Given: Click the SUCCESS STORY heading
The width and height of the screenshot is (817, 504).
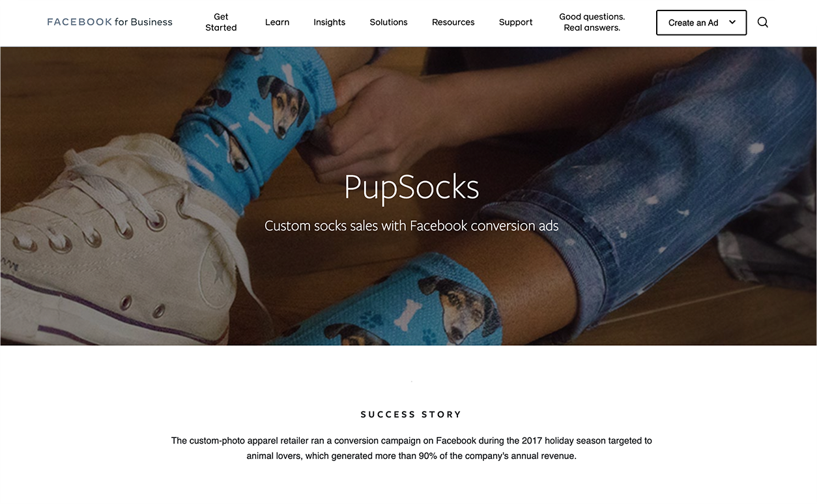Looking at the screenshot, I should 411,414.
